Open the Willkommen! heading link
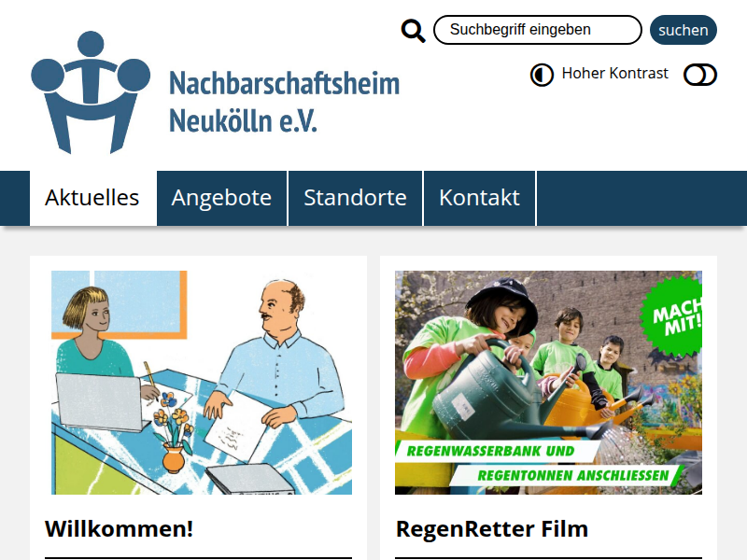 (120, 528)
